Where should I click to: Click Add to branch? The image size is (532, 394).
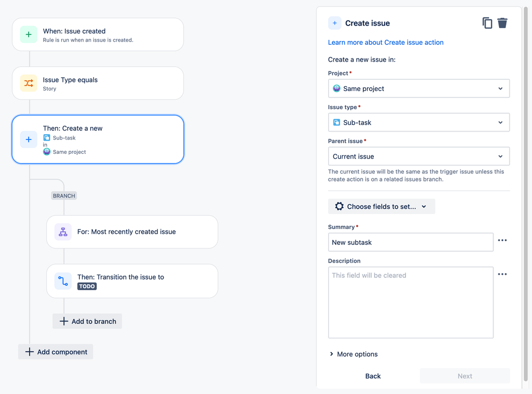[x=87, y=321]
